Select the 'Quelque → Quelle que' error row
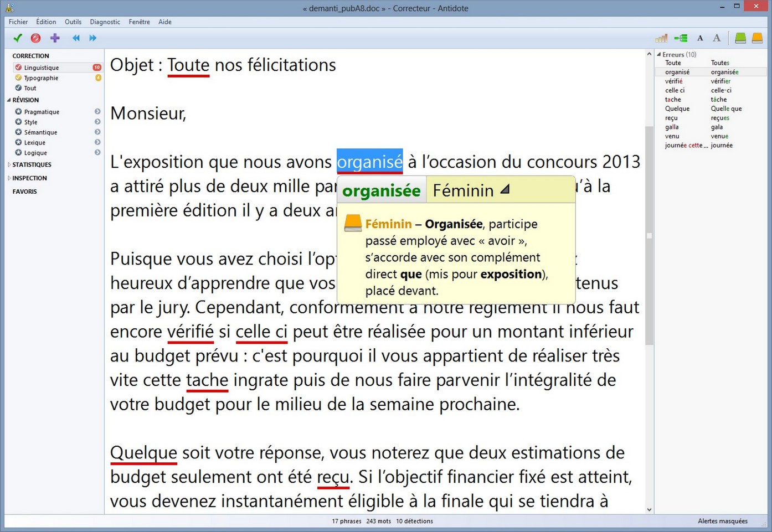Image resolution: width=772 pixels, height=532 pixels. (x=711, y=109)
